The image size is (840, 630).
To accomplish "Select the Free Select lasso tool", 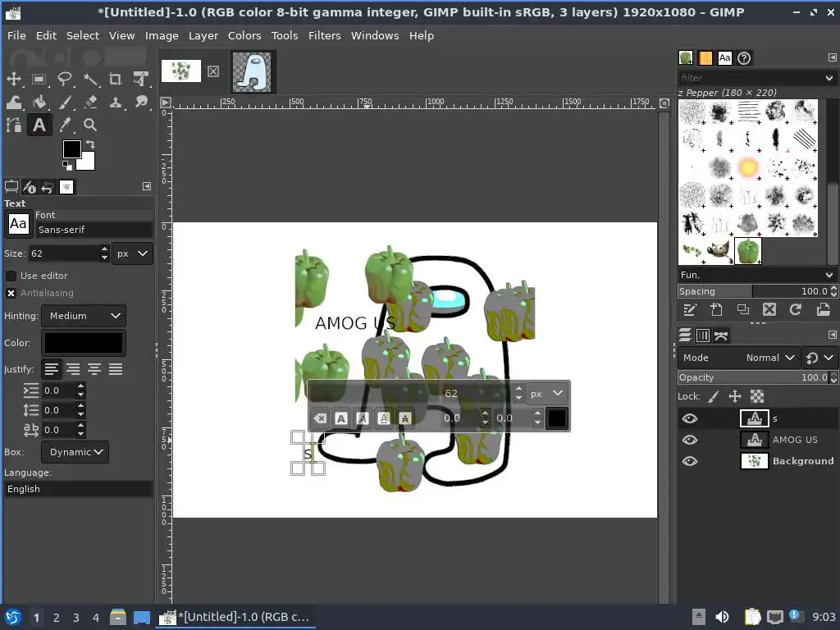I will click(65, 80).
